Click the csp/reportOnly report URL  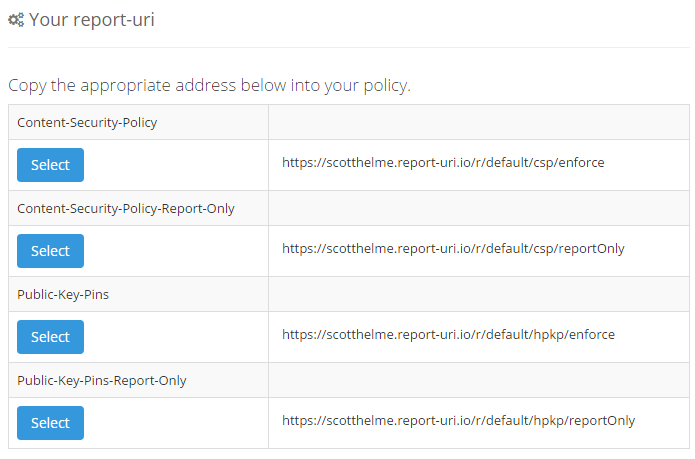[x=453, y=248]
